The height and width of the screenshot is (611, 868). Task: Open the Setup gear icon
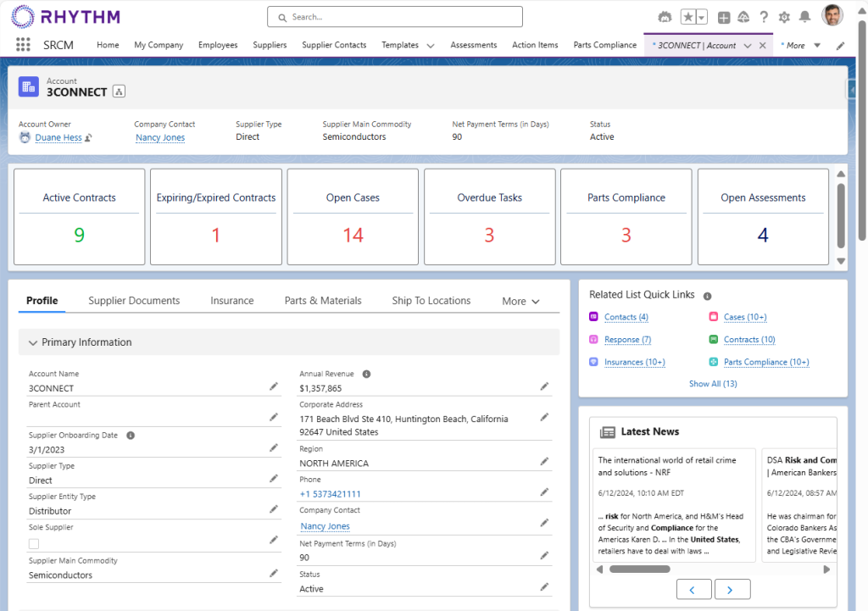784,17
